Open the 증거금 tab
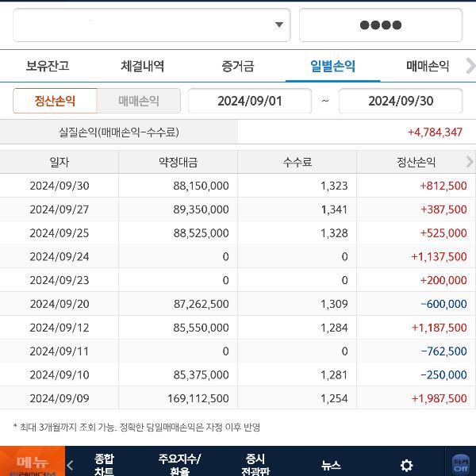The width and height of the screenshot is (476, 476). coord(238,66)
